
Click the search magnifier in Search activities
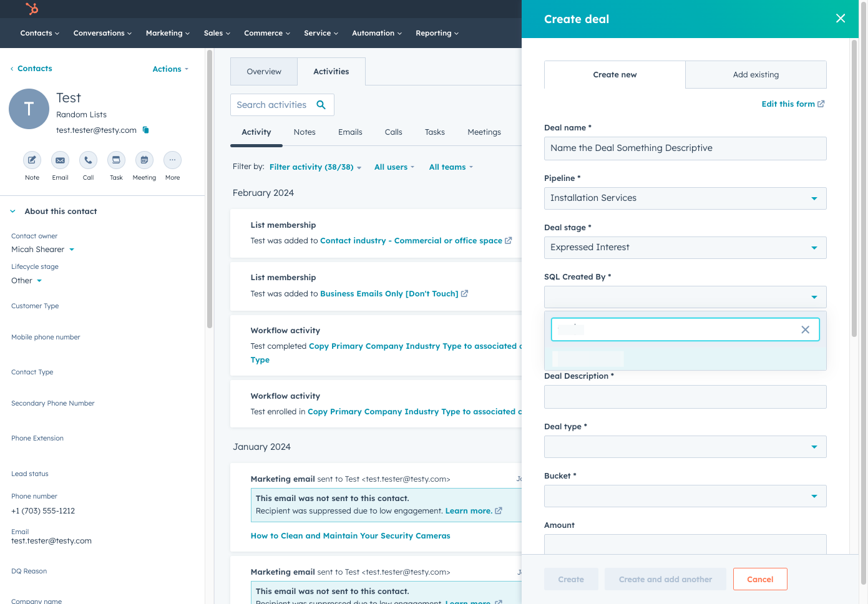321,105
